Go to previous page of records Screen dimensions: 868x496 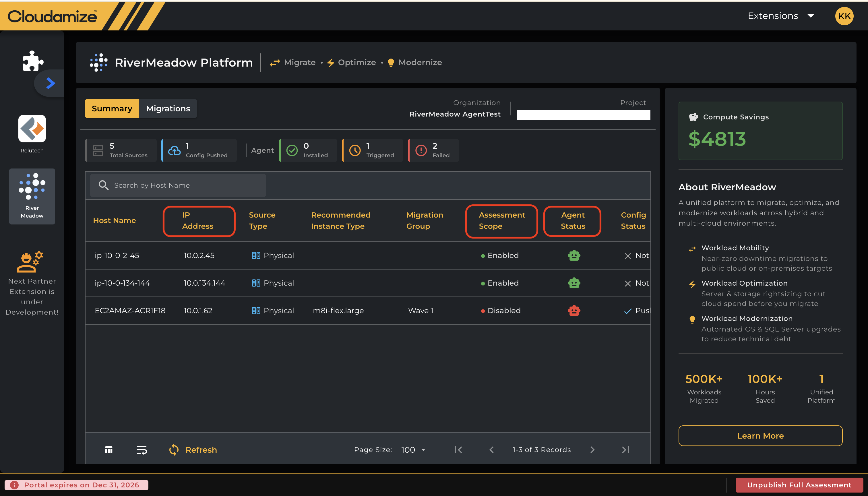coord(492,450)
